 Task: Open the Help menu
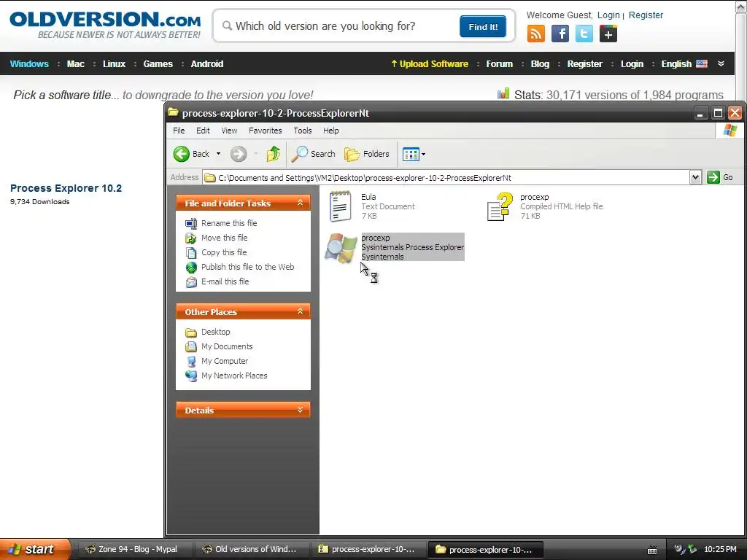[x=331, y=131]
